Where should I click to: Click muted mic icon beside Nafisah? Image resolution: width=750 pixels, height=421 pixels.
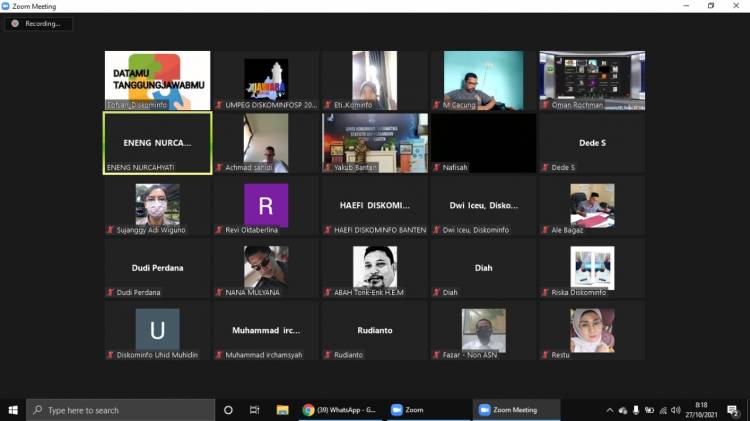tap(437, 167)
